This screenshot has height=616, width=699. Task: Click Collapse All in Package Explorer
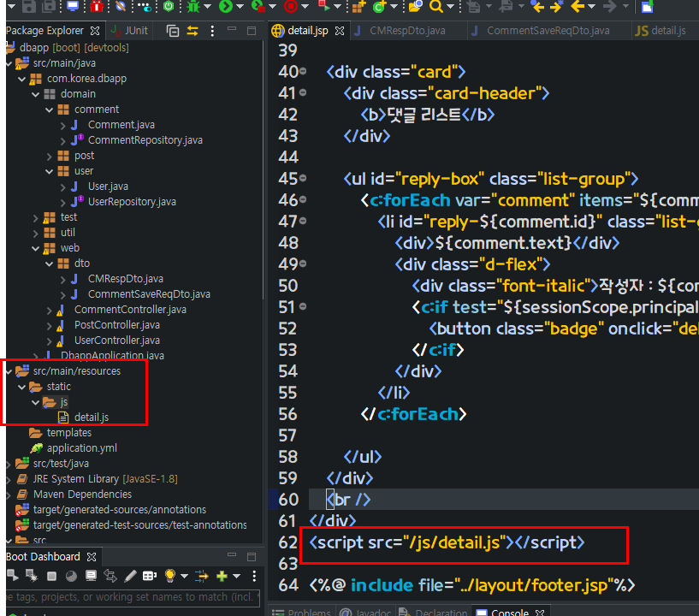point(173,31)
